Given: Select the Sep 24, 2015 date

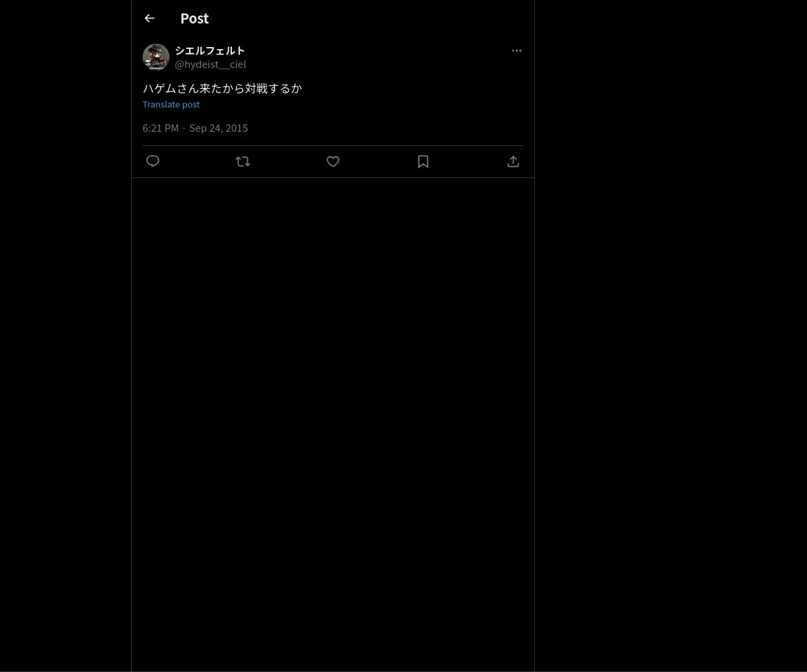Looking at the screenshot, I should point(219,128).
